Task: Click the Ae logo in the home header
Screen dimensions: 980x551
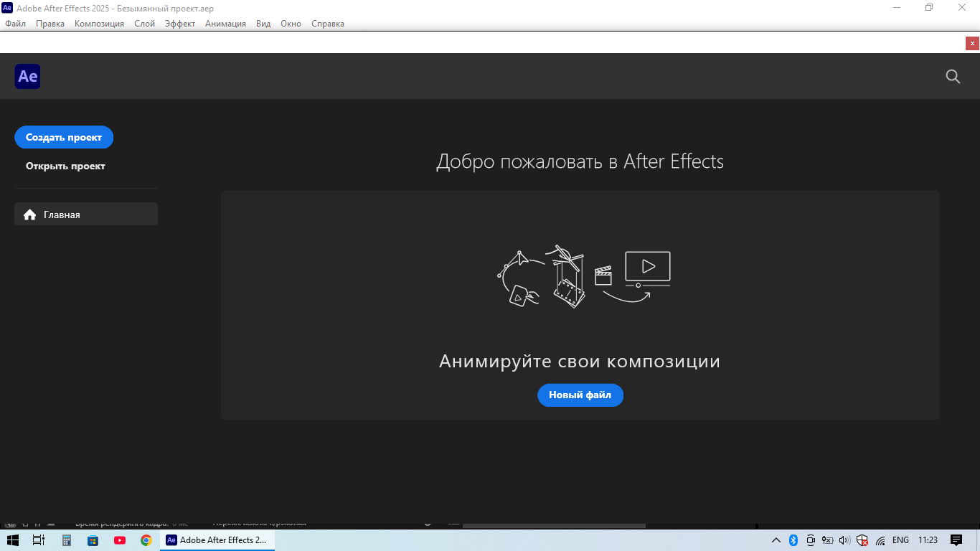Action: pos(27,77)
